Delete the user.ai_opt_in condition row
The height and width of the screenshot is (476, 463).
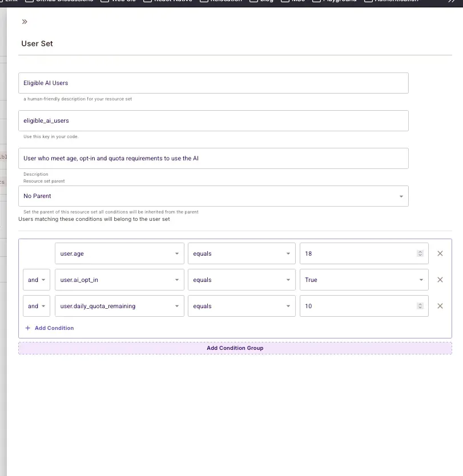(x=440, y=280)
